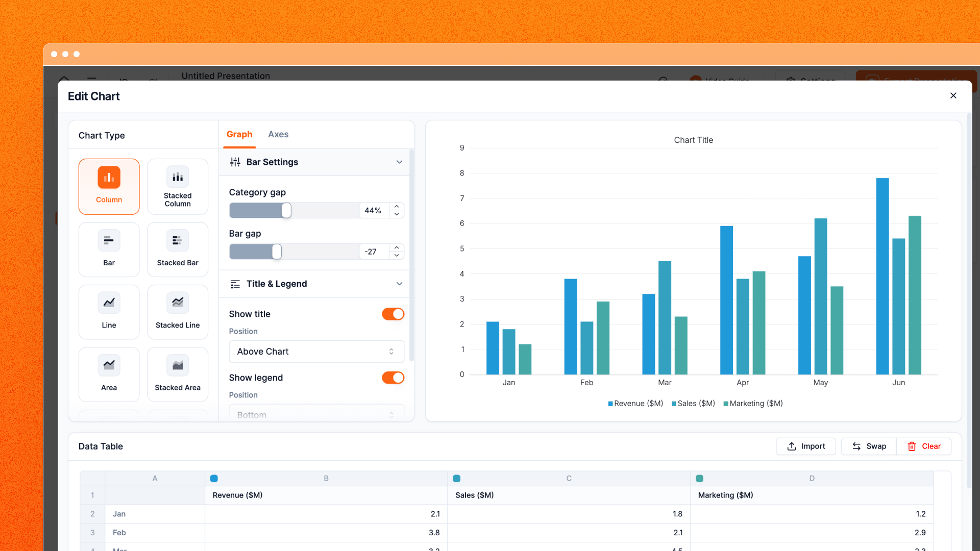Open the legend position Bottom dropdown
The width and height of the screenshot is (980, 551).
point(316,414)
